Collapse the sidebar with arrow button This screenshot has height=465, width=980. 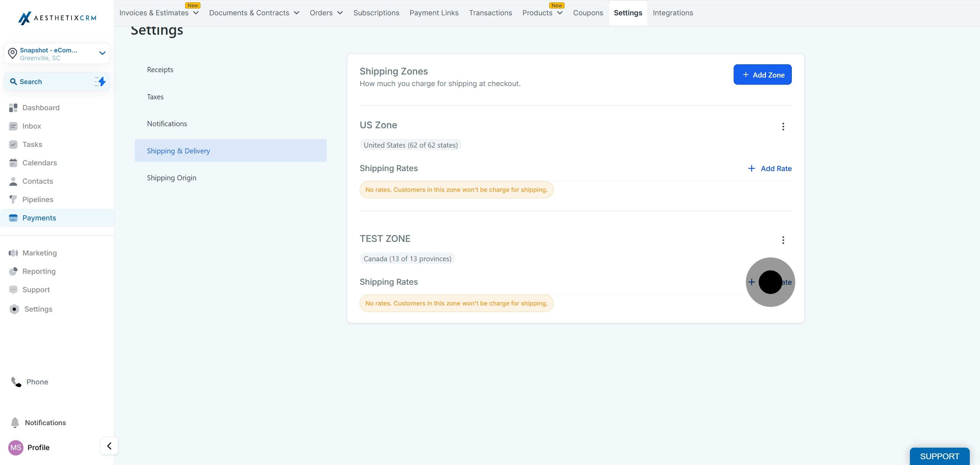tap(109, 446)
